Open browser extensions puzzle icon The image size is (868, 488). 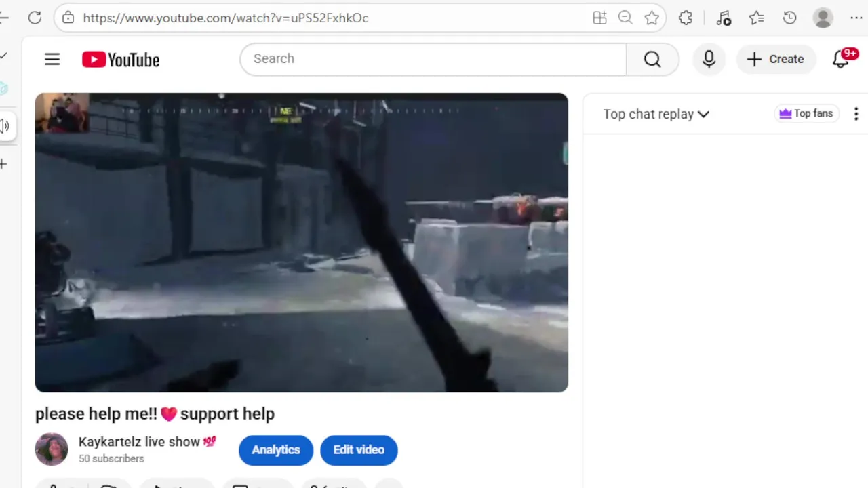686,18
